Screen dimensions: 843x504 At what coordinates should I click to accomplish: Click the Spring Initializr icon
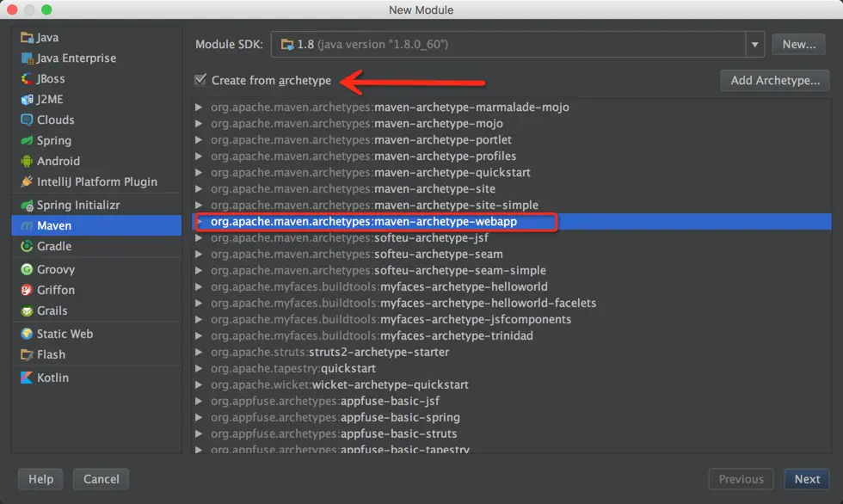point(27,206)
